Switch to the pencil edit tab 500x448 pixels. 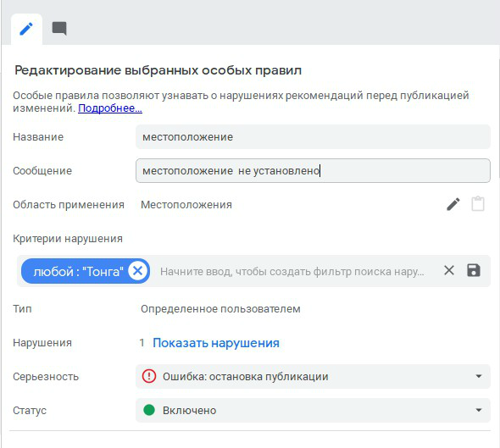coord(26,29)
